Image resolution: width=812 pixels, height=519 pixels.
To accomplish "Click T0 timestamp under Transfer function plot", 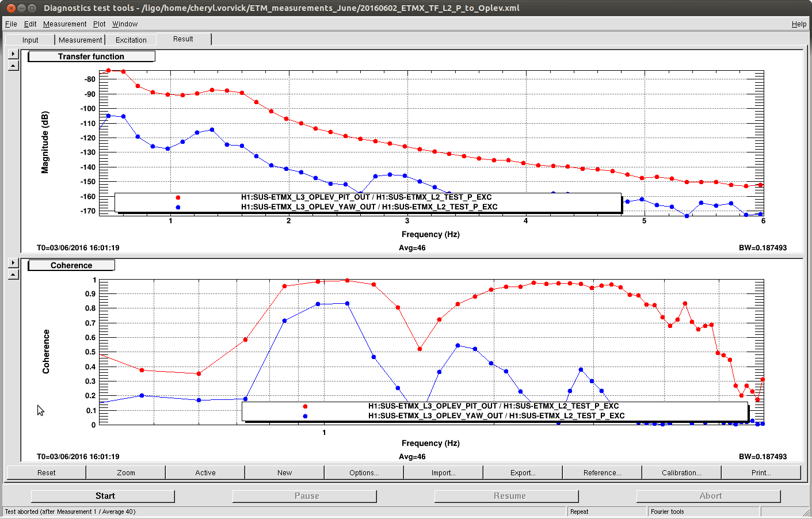I will [78, 248].
